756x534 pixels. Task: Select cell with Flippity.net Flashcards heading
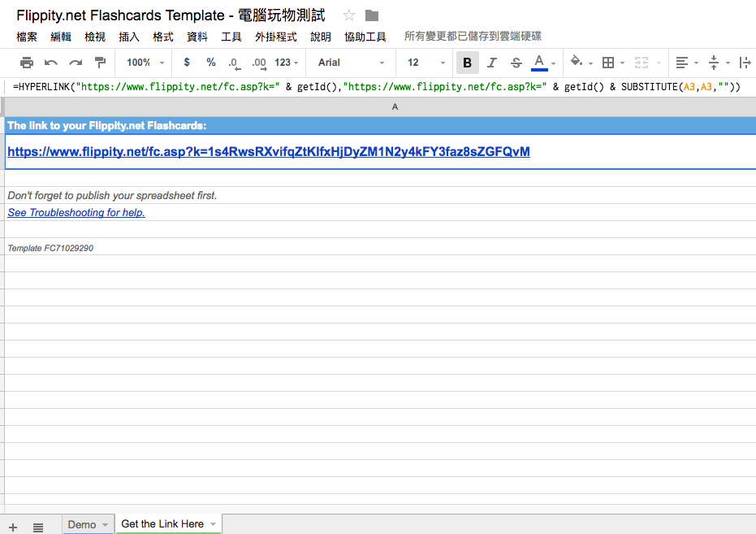pos(380,125)
